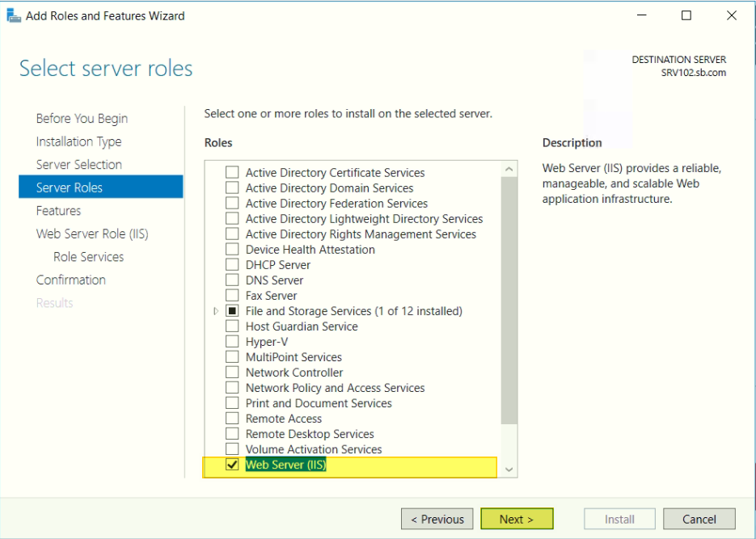Viewport: 756px width, 539px height.
Task: Check Network Policy and Access Services
Action: click(232, 388)
